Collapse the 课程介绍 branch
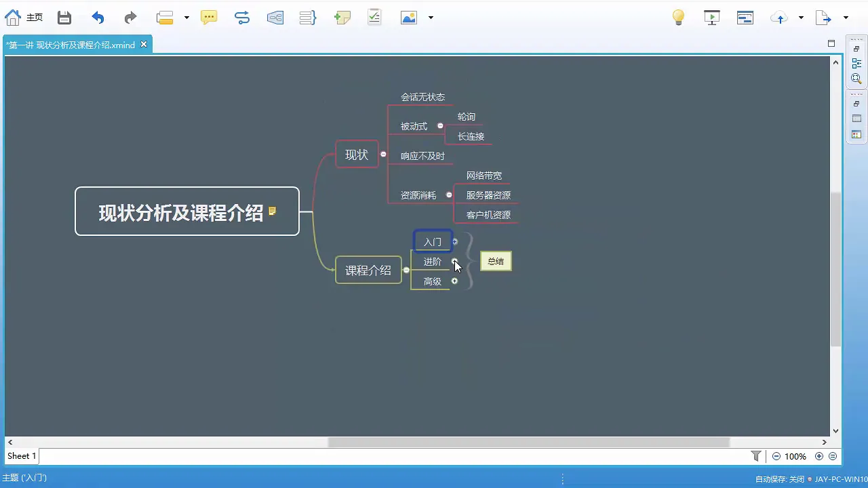868x488 pixels. 406,270
